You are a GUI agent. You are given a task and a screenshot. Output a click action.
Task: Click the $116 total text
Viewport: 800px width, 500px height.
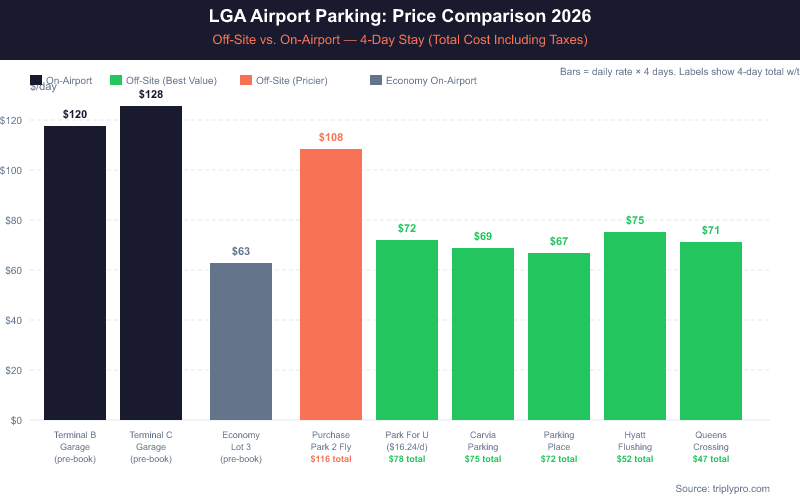pos(331,459)
